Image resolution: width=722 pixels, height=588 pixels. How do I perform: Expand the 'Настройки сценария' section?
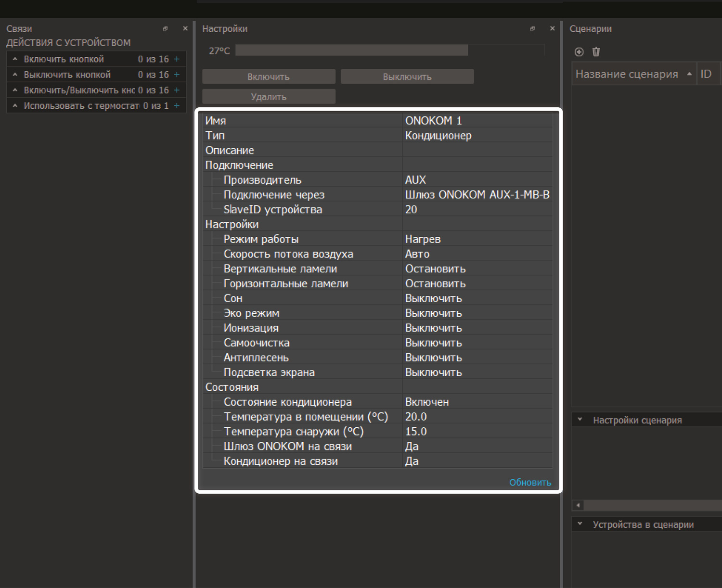[580, 420]
